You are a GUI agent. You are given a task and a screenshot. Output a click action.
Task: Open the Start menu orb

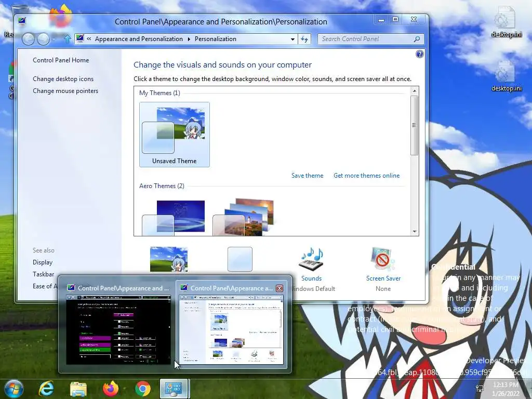(14, 389)
